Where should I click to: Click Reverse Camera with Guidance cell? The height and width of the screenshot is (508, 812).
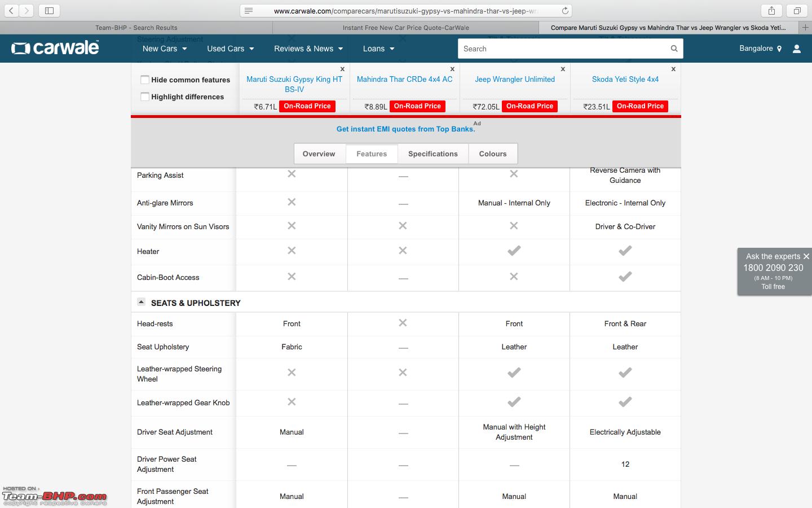tap(625, 176)
